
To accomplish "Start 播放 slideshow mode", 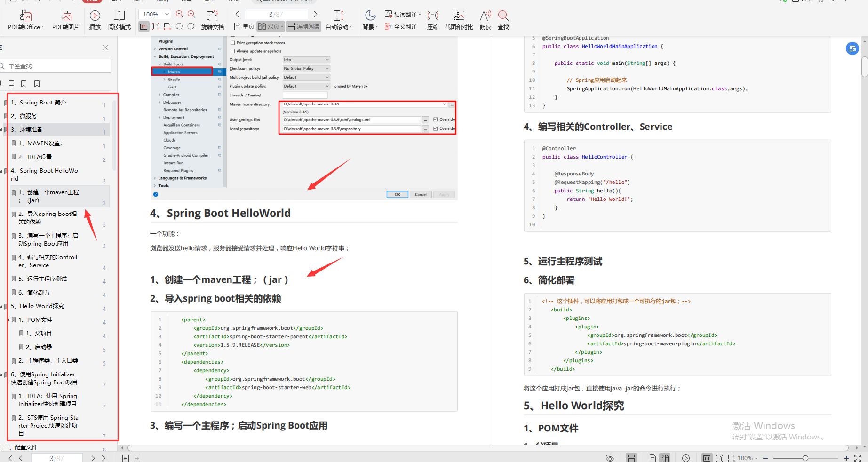I will [x=95, y=20].
